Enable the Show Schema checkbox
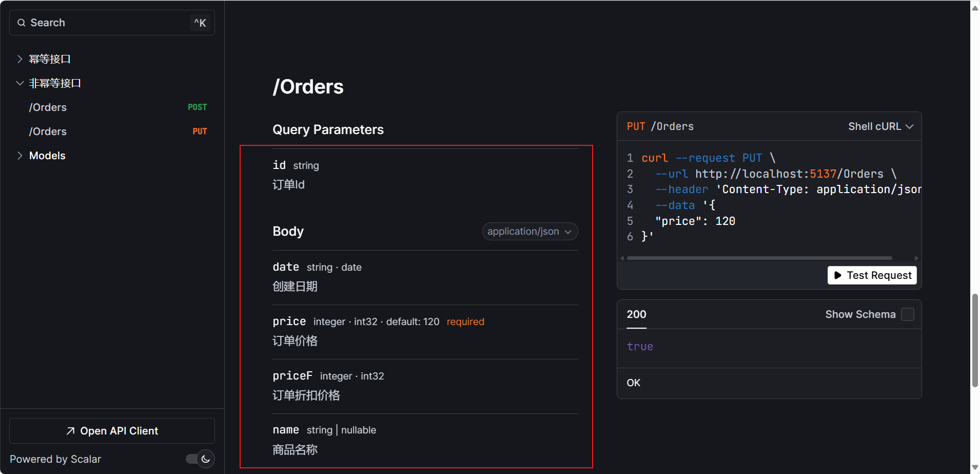980x474 pixels. [x=907, y=314]
